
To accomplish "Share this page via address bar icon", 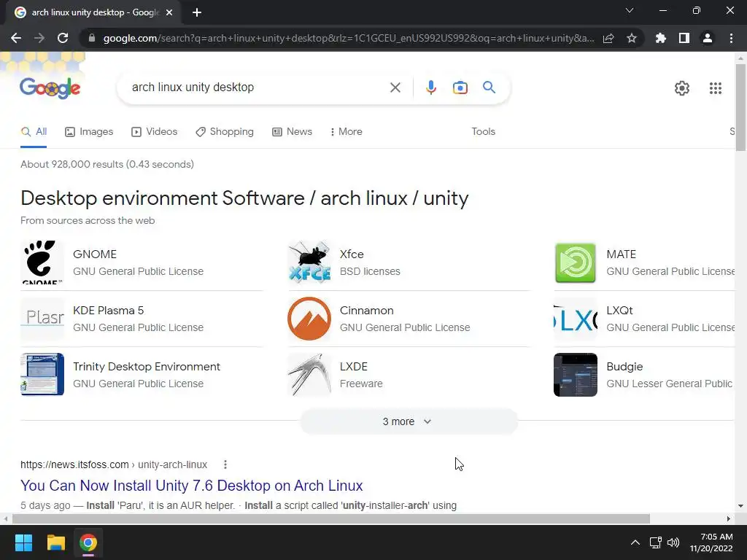I will (x=608, y=38).
